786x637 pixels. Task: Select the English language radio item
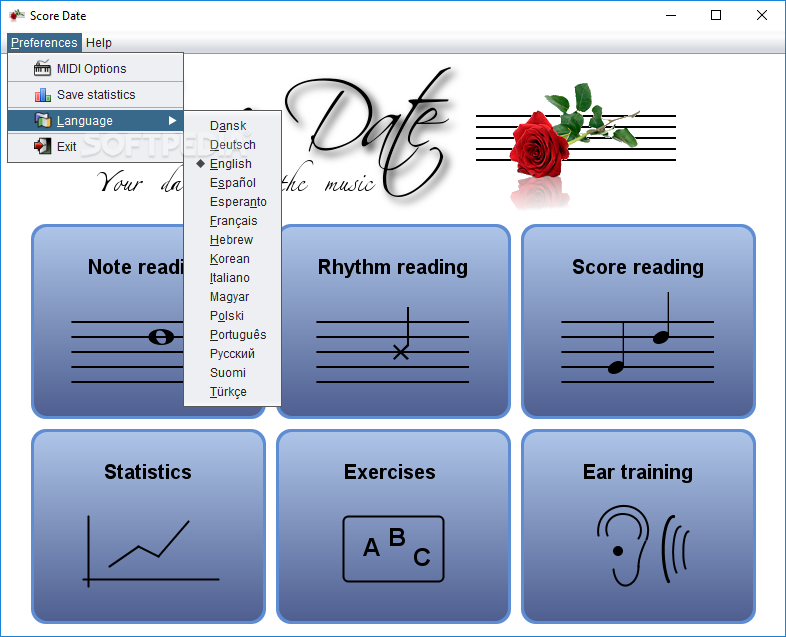coord(232,164)
